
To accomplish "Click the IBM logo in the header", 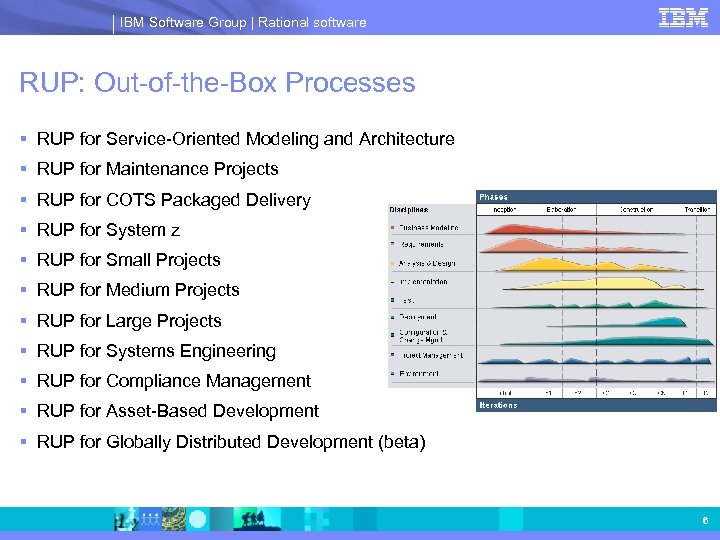I will [x=683, y=18].
